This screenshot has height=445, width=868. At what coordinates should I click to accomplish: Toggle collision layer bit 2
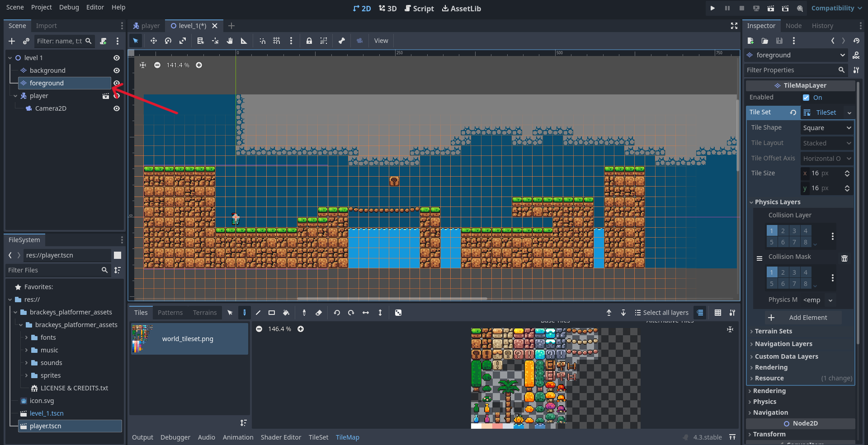tap(783, 231)
